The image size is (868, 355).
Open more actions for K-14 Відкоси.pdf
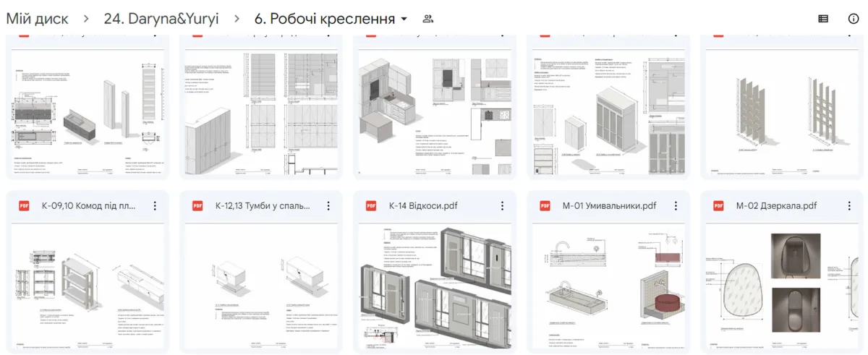point(502,206)
